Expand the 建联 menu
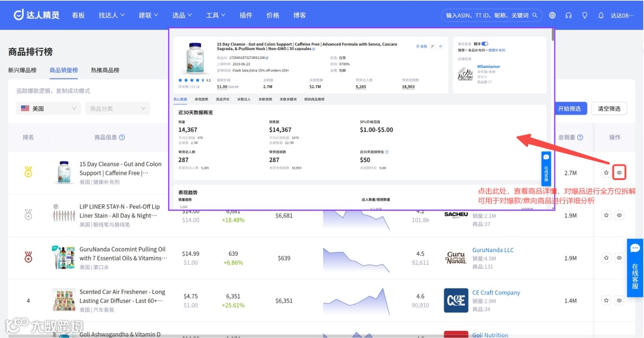 point(148,15)
